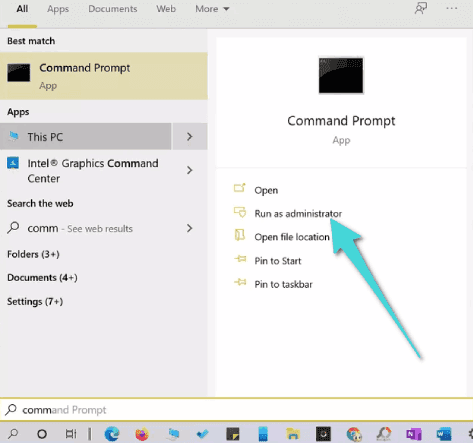Select the This PC app result
Image resolution: width=473 pixels, height=443 pixels.
point(86,136)
